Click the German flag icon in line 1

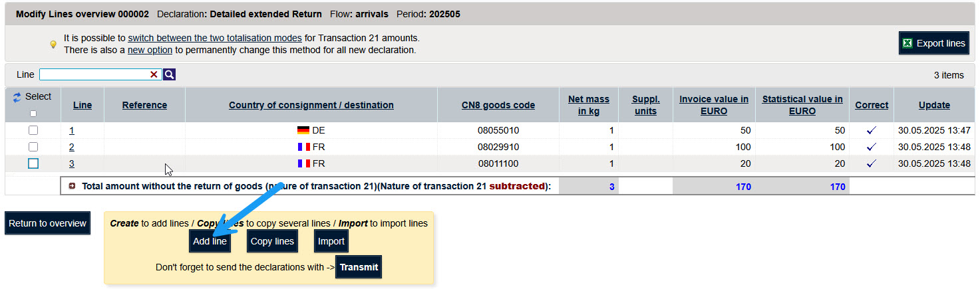(x=303, y=130)
